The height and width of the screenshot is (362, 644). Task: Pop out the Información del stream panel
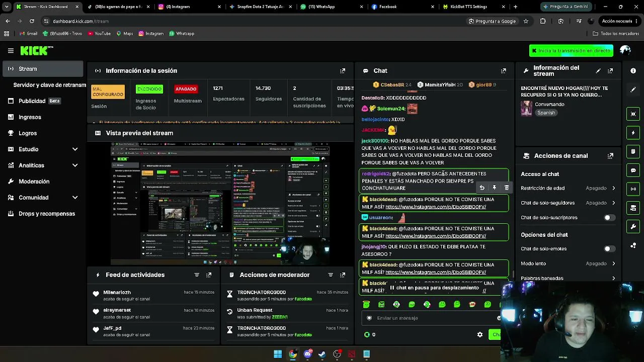[610, 71]
